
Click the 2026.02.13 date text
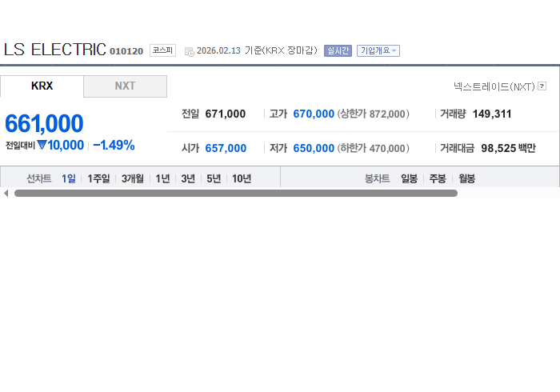[x=218, y=50]
